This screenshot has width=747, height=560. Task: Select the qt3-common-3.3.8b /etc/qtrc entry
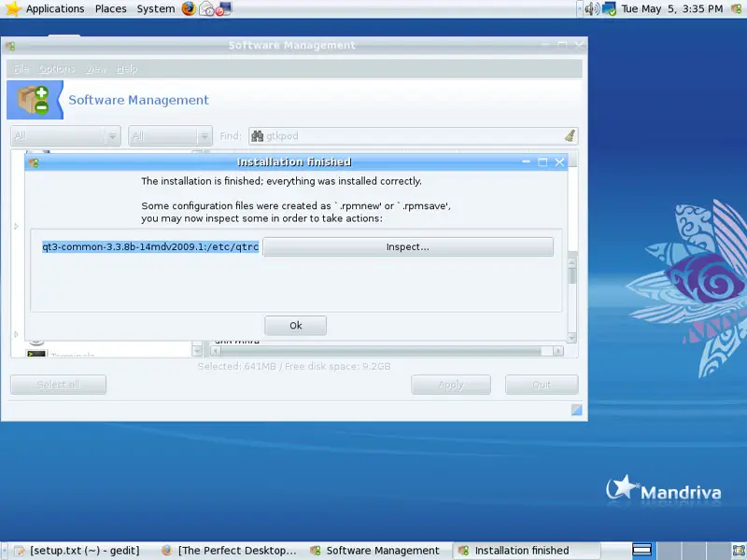click(150, 246)
